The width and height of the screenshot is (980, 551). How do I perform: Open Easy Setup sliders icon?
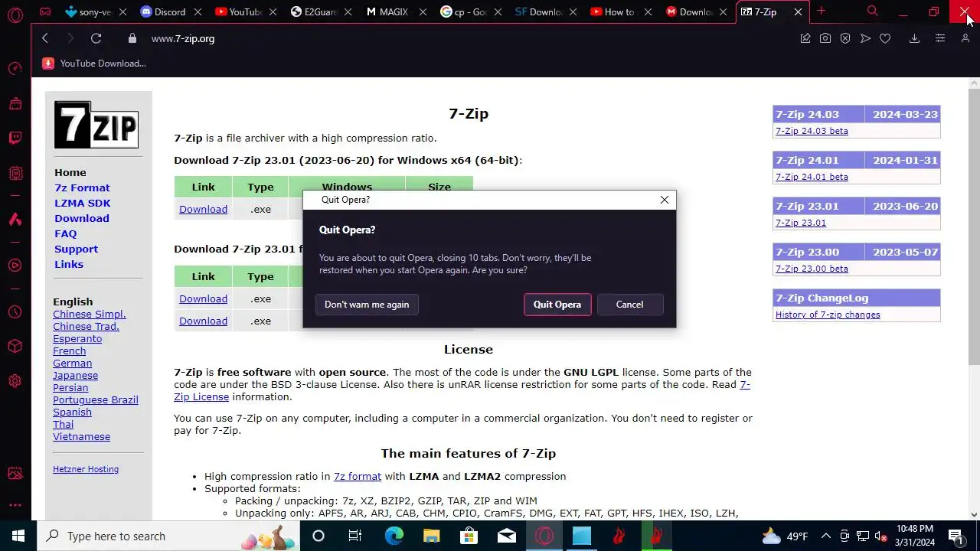(x=940, y=38)
